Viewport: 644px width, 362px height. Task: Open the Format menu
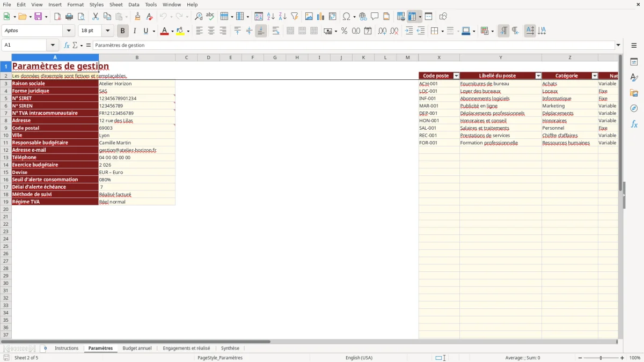[x=76, y=4]
